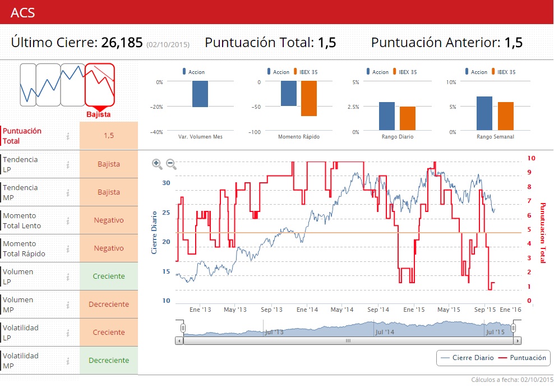Click the navigator scrollbar thumb
554x392 pixels.
click(348, 341)
